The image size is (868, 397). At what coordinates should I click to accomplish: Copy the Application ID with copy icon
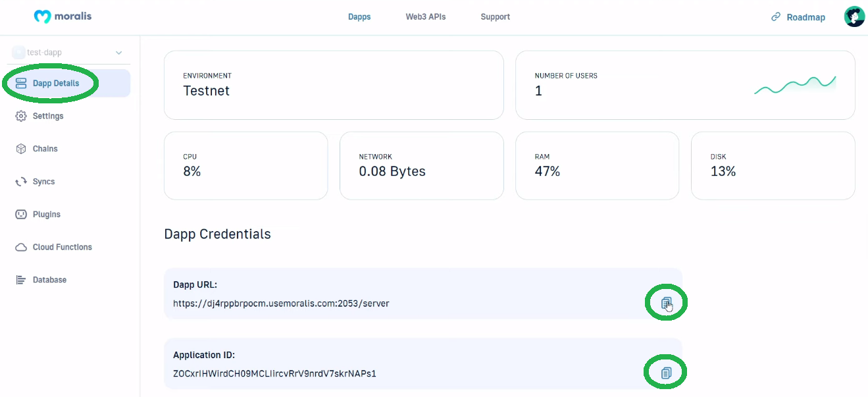coord(666,373)
